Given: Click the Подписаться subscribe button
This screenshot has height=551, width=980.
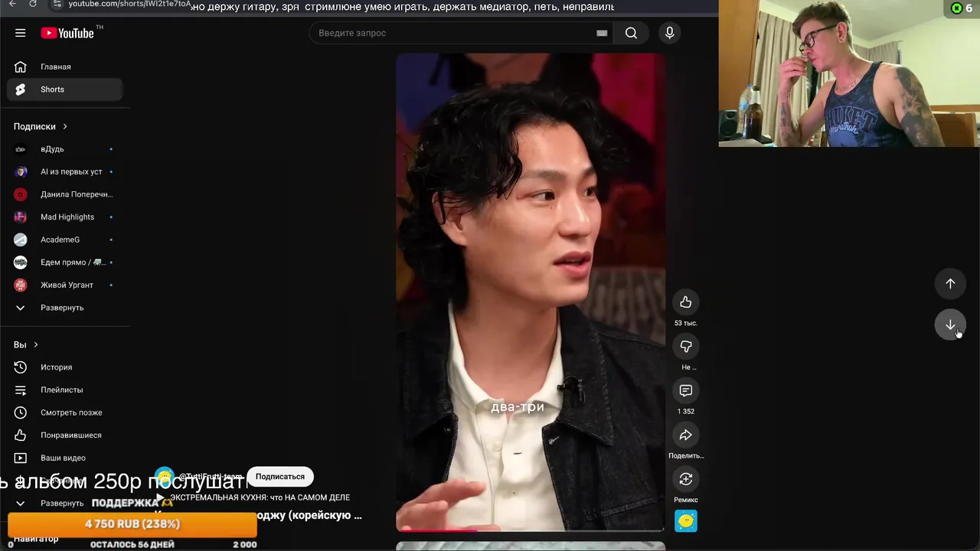Looking at the screenshot, I should point(280,476).
